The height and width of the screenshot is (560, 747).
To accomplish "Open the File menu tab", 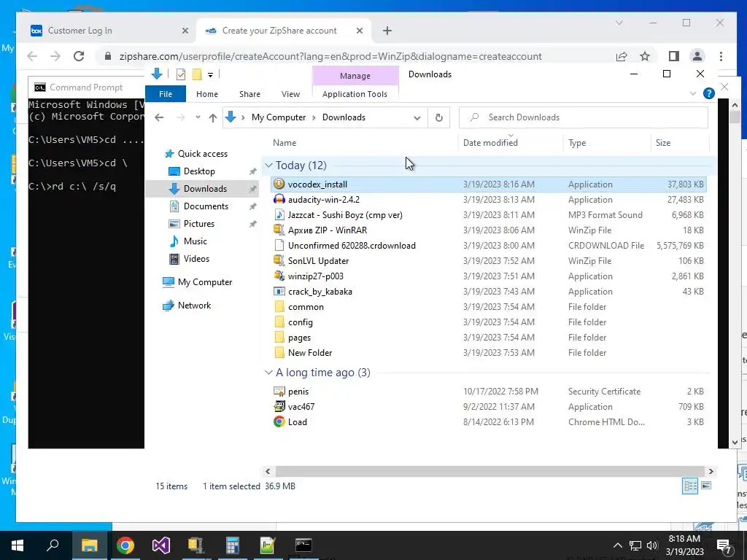I will (x=166, y=94).
